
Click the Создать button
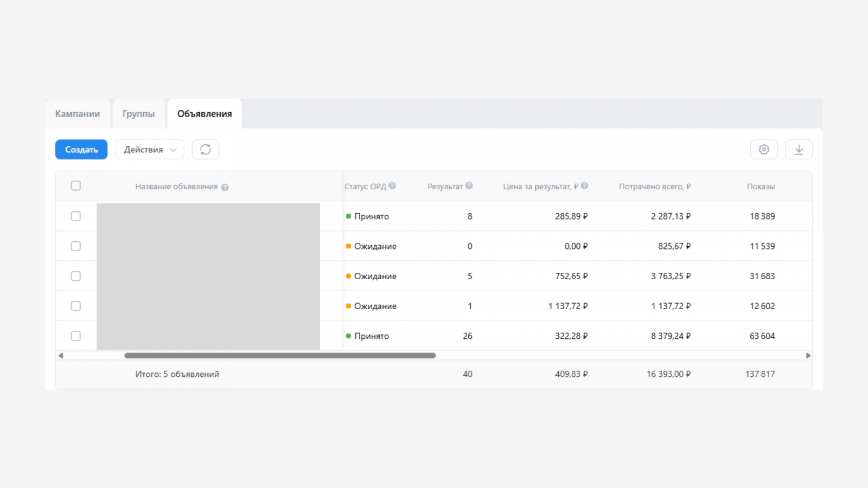(81, 150)
